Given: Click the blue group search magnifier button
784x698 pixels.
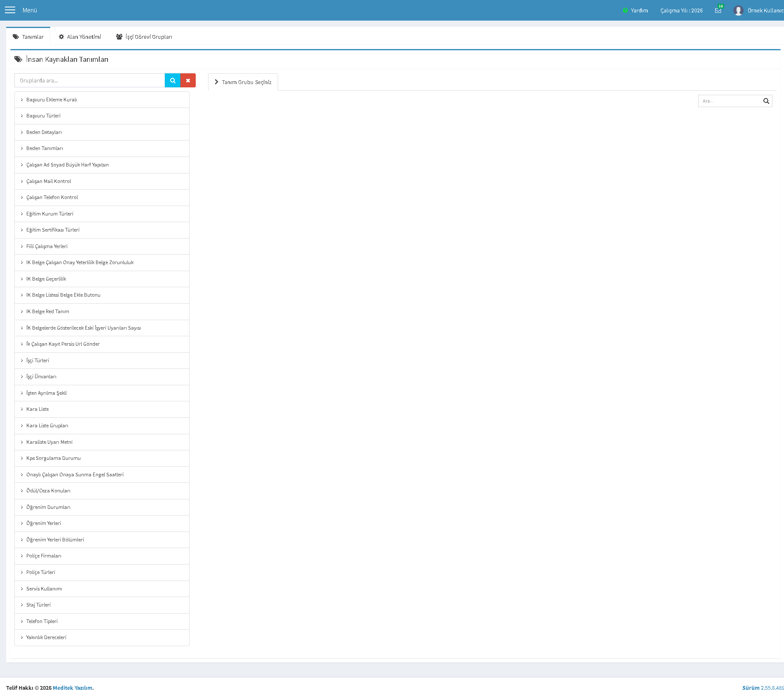Looking at the screenshot, I should (173, 80).
